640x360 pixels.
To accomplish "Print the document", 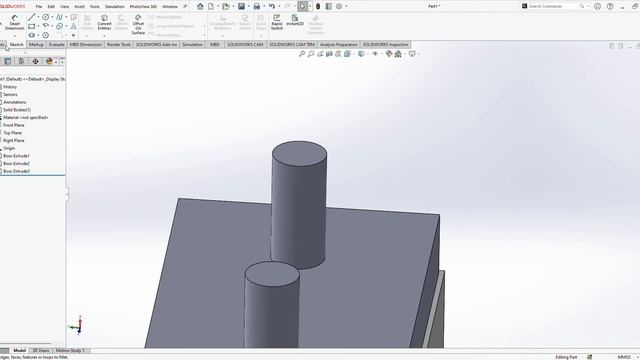I will 257,6.
